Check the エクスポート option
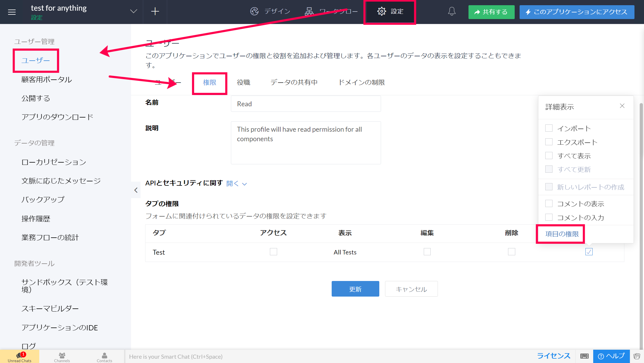 pyautogui.click(x=549, y=142)
